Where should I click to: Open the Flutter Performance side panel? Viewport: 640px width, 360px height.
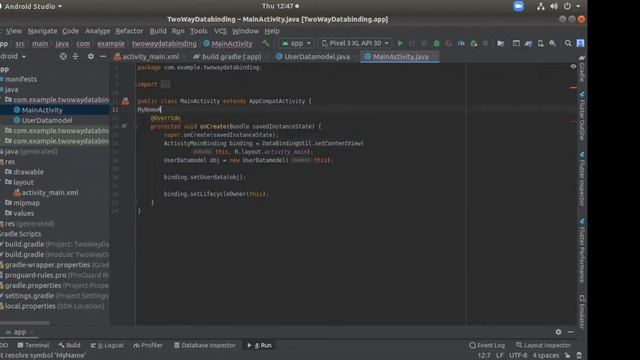tap(582, 250)
